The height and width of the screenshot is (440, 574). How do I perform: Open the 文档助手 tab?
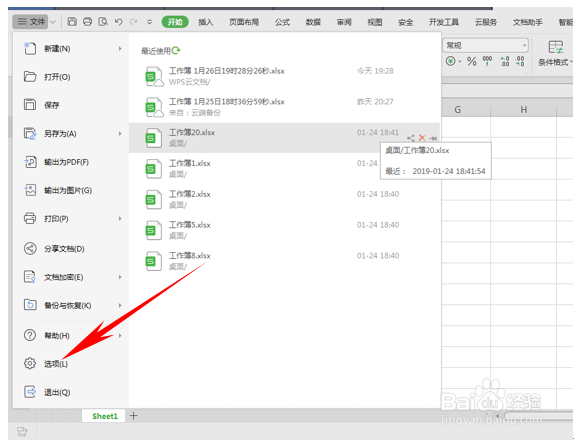pyautogui.click(x=528, y=22)
